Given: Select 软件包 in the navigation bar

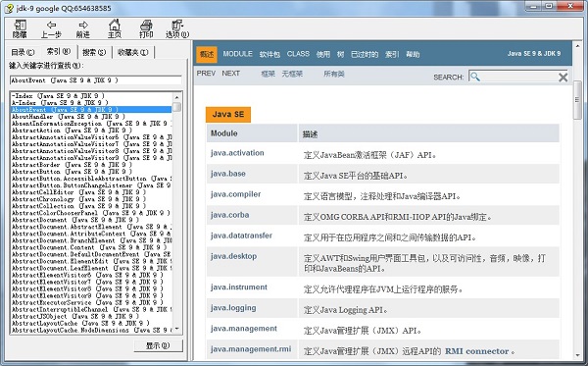Looking at the screenshot, I should pyautogui.click(x=269, y=54).
